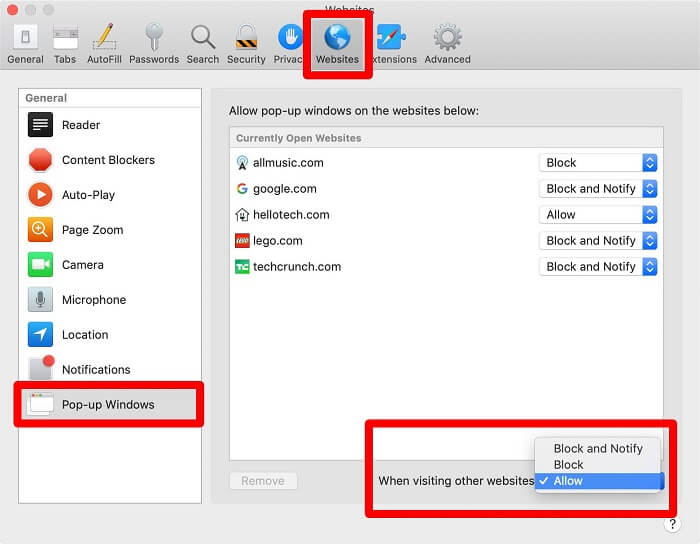
Task: Select the Microphone sidebar label
Action: coord(94,300)
